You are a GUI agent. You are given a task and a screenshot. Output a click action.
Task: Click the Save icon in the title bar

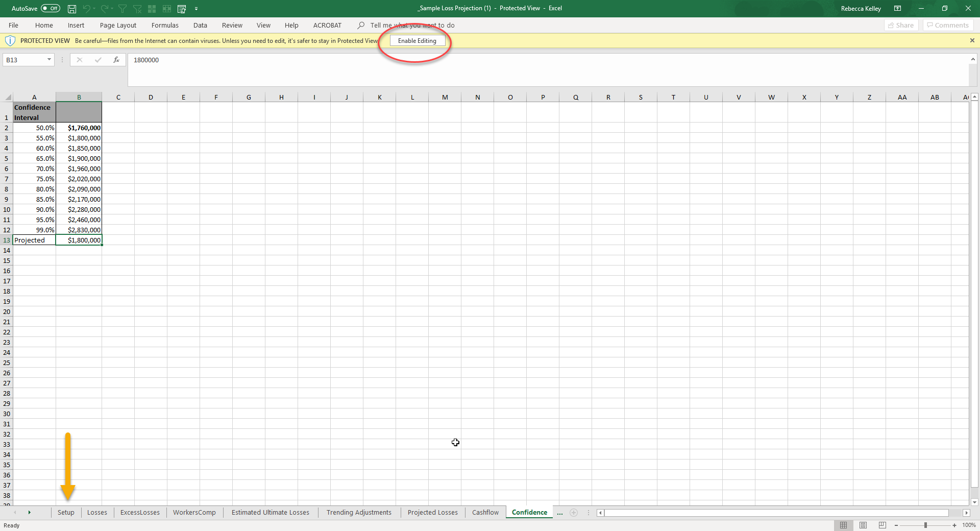pos(72,9)
